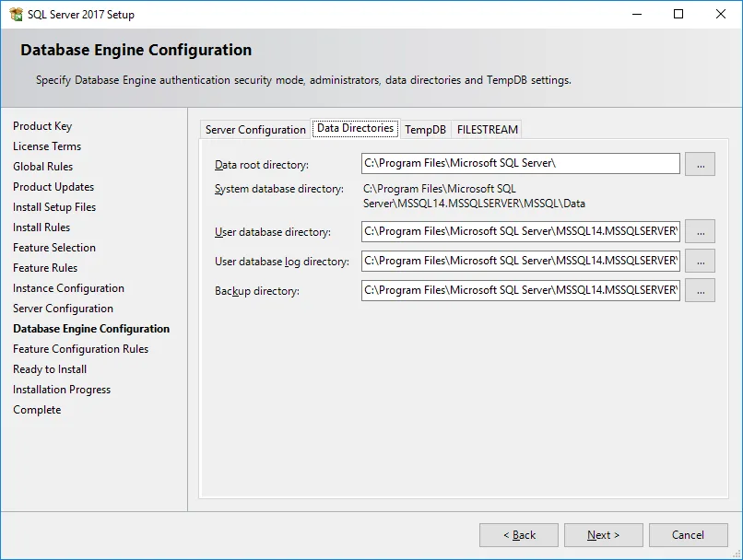Click the Backup directory label
743x560 pixels.
[257, 291]
